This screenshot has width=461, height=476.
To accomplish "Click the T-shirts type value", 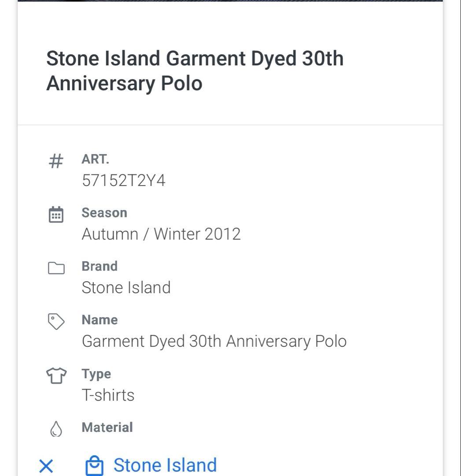I will [108, 395].
